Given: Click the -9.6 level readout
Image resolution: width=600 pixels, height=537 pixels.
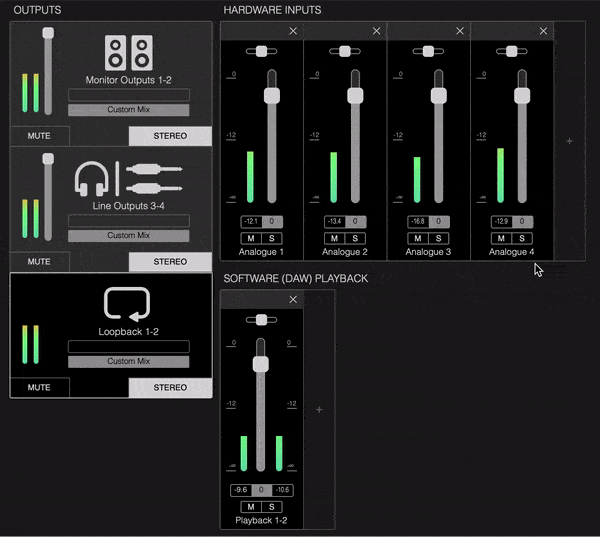Looking at the screenshot, I should click(241, 490).
